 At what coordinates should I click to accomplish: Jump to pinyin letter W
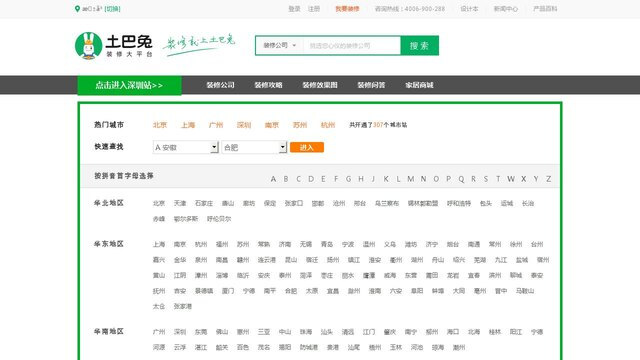[511, 179]
